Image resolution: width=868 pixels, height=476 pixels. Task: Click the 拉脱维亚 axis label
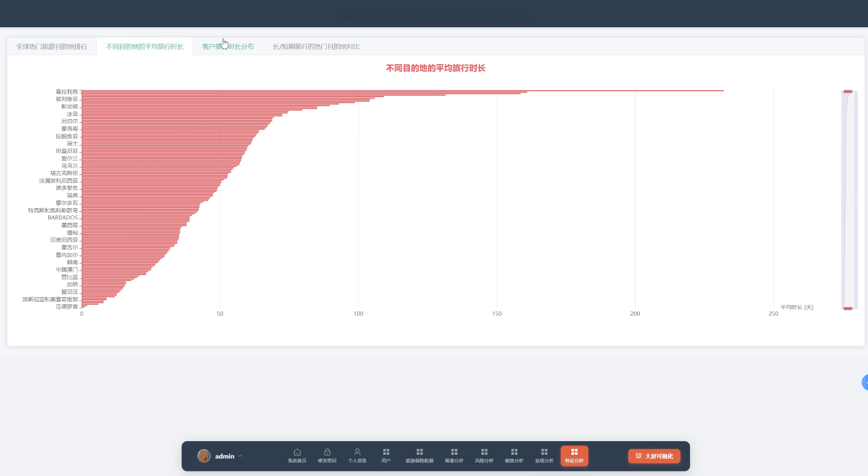[x=67, y=136]
